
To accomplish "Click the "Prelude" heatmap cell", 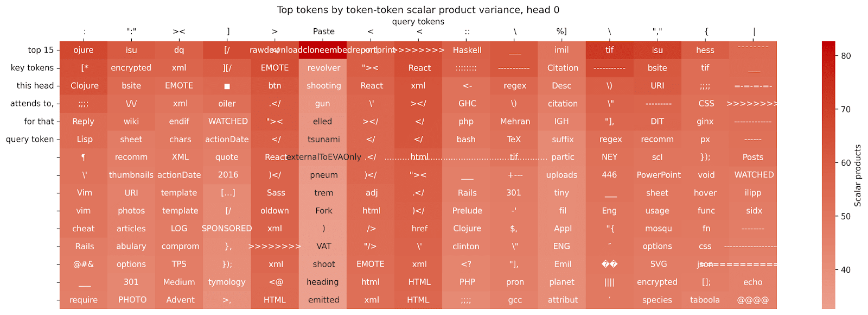I will pos(467,211).
